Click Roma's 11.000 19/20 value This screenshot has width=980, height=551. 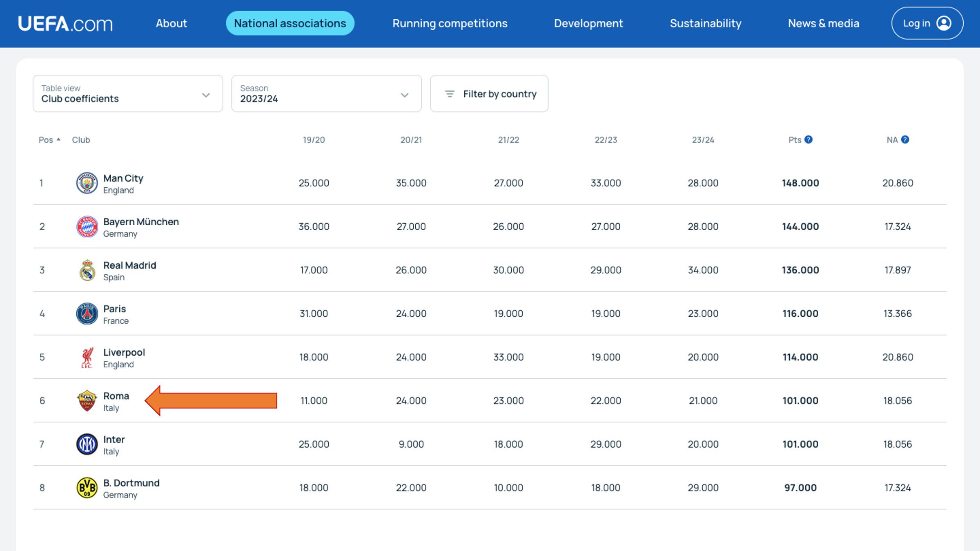(x=314, y=401)
